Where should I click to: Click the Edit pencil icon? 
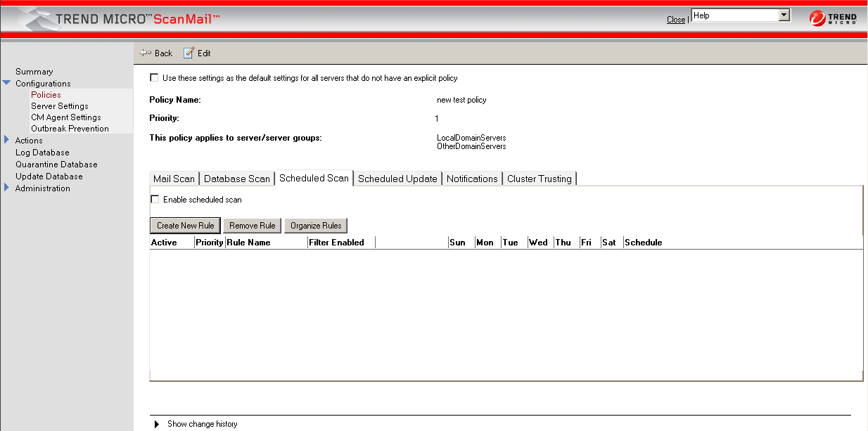click(189, 53)
